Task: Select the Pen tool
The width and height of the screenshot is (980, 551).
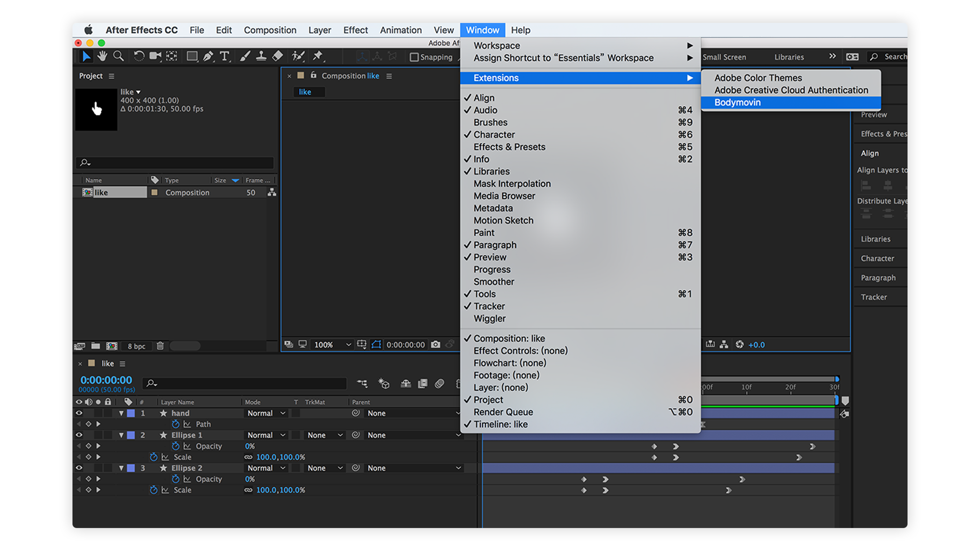Action: coord(208,56)
